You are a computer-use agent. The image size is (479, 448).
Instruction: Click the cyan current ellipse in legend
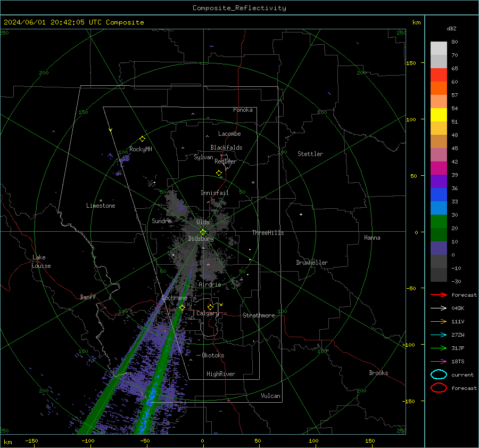[439, 374]
